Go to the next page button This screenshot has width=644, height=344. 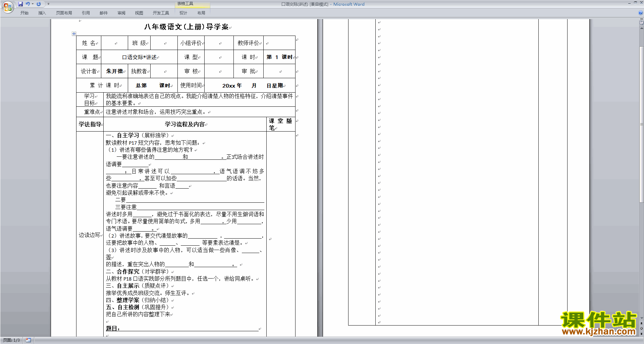click(x=641, y=334)
